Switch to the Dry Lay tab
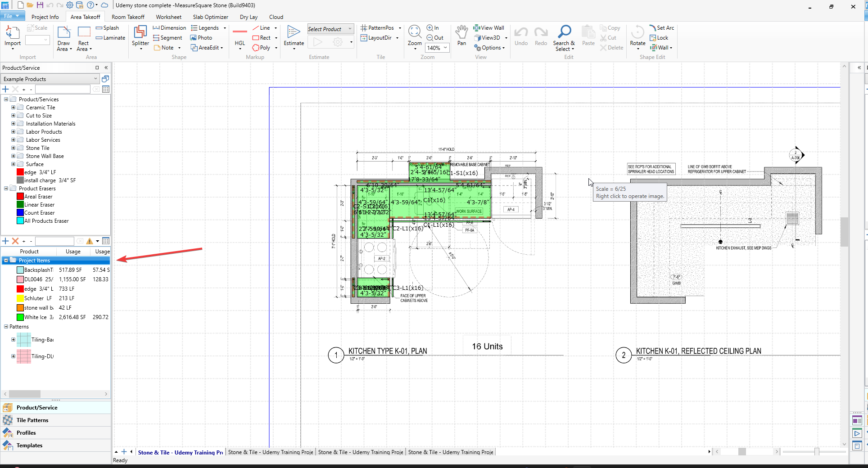The image size is (868, 468). [x=249, y=17]
